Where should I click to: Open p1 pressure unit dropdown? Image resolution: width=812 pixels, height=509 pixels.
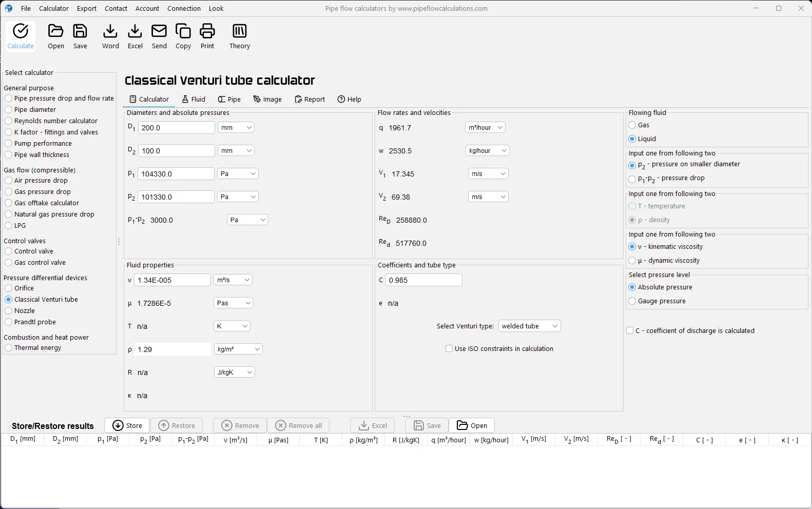click(x=238, y=174)
